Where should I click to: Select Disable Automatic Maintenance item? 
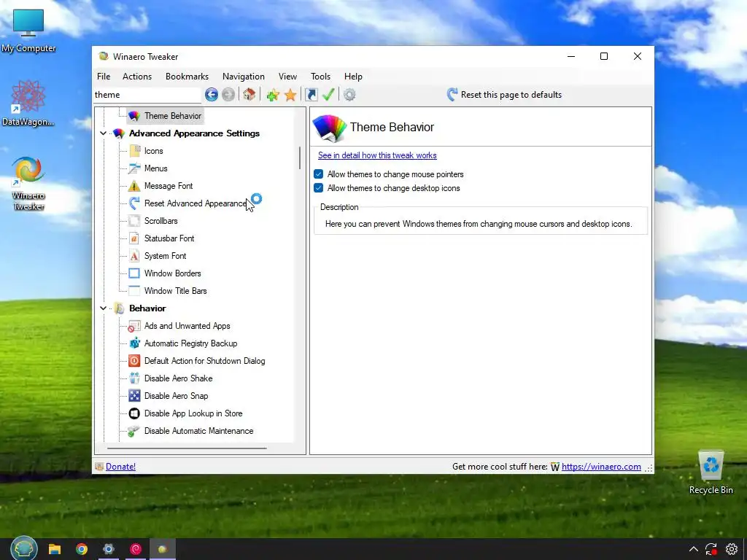pos(198,431)
